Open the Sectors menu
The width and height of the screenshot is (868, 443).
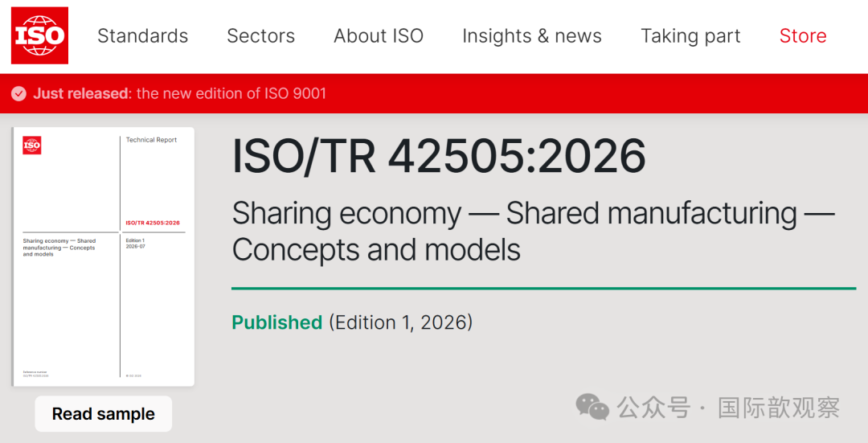pyautogui.click(x=260, y=36)
